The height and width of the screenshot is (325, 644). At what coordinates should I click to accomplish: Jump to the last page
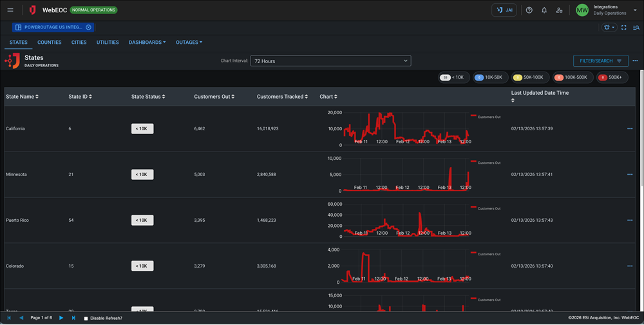pos(73,318)
